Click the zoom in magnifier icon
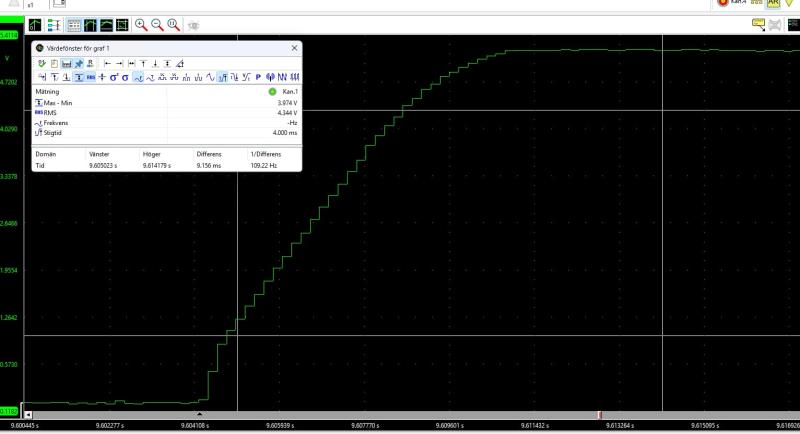The width and height of the screenshot is (800, 434). point(141,23)
